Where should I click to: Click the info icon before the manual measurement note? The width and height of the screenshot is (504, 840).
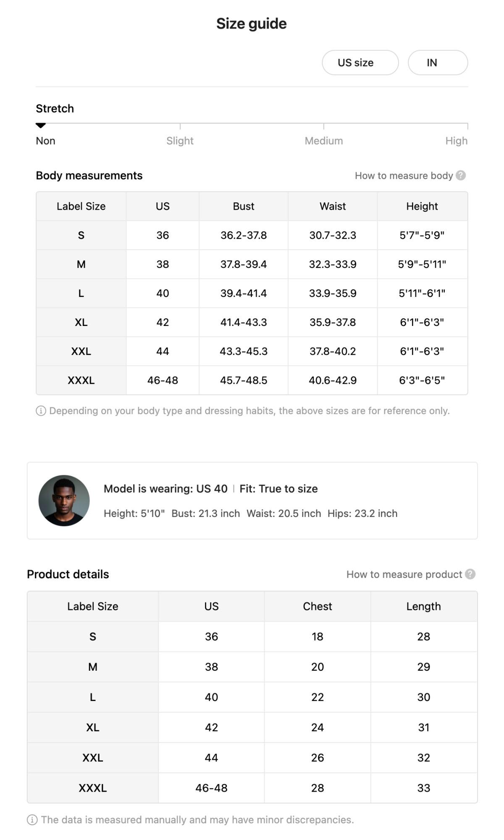pyautogui.click(x=32, y=819)
